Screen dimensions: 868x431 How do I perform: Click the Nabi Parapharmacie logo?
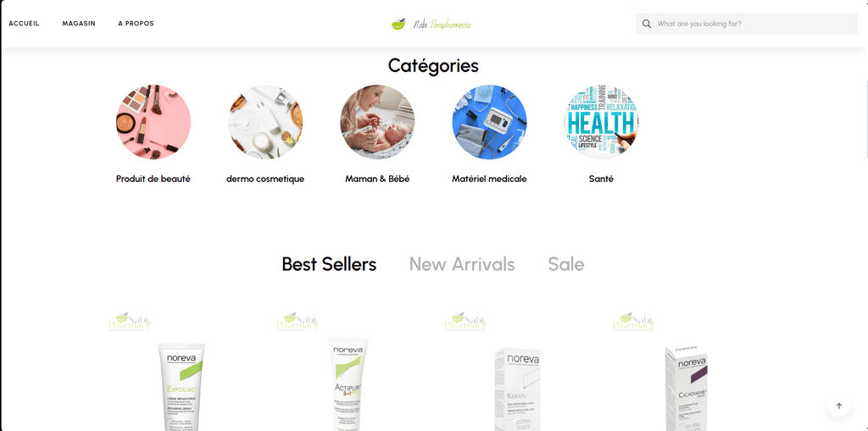[x=431, y=24]
